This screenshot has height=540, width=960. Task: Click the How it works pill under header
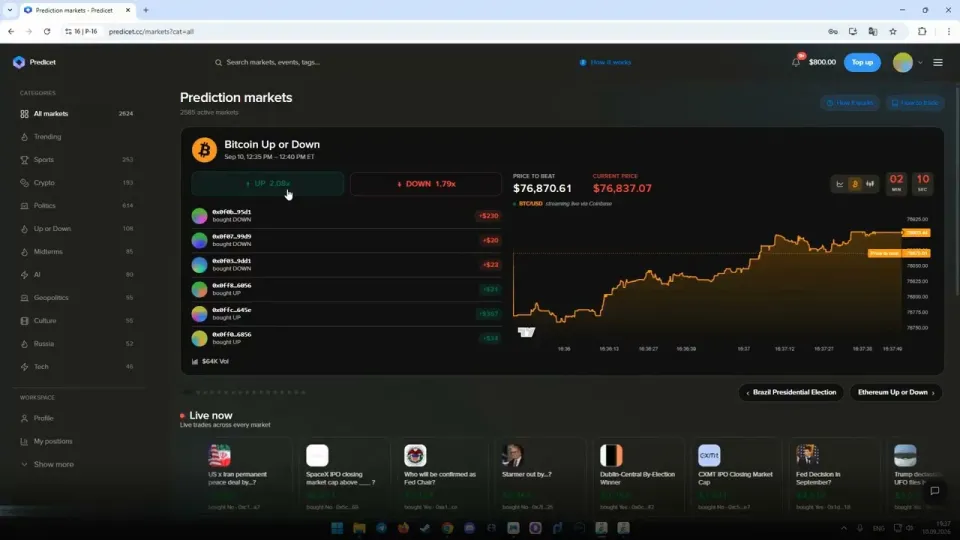point(850,103)
